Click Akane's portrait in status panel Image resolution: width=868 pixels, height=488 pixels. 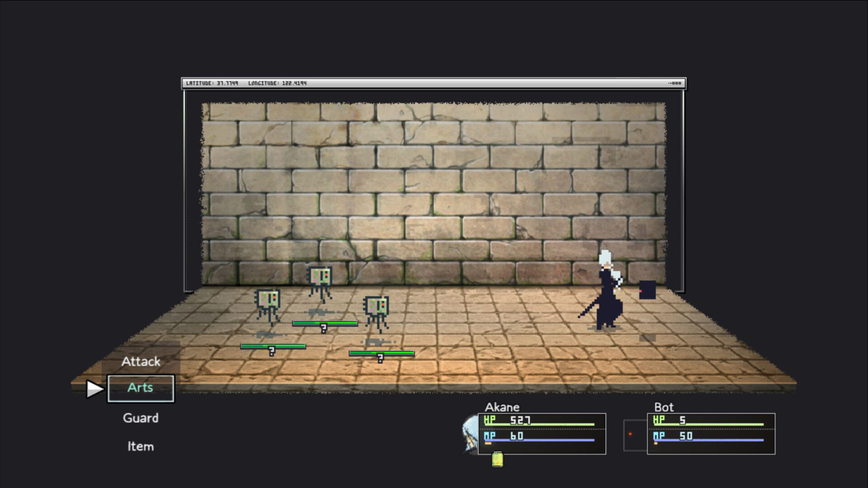pyautogui.click(x=470, y=434)
